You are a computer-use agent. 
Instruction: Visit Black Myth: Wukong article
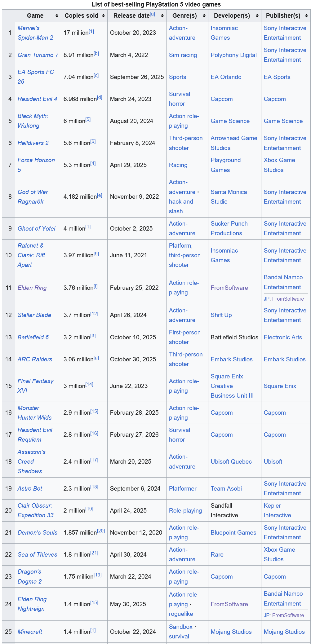click(33, 121)
